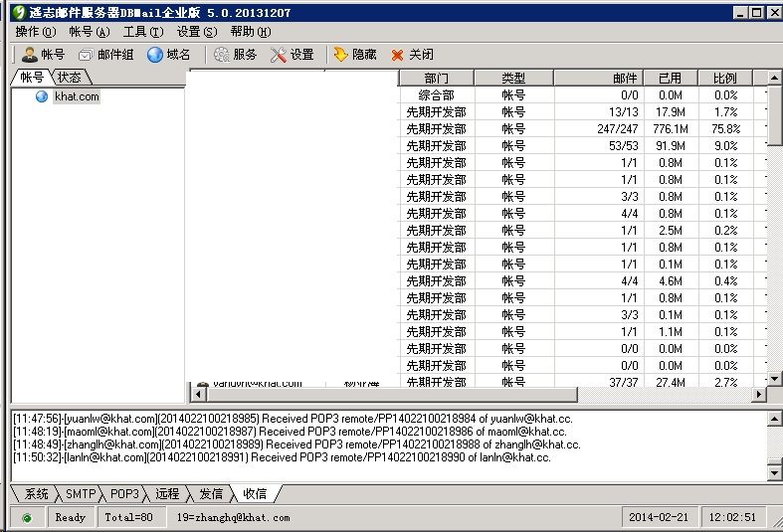Sort by the 已用 column header
783x532 pixels.
tap(671, 78)
